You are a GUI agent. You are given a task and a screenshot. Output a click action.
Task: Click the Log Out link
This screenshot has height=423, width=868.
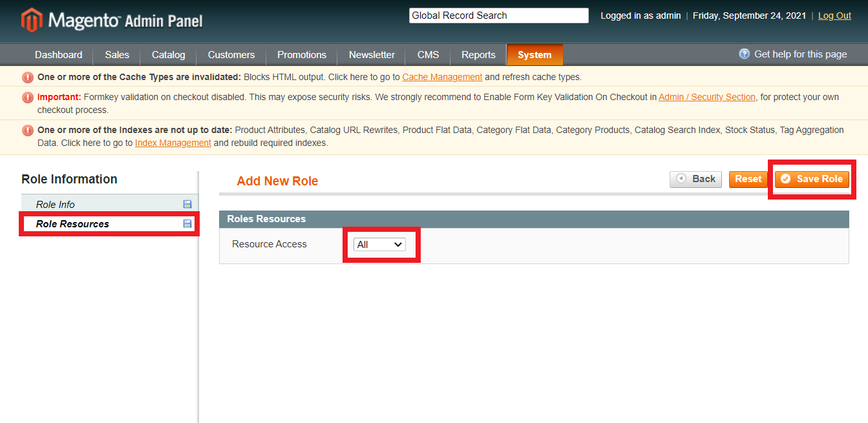834,15
